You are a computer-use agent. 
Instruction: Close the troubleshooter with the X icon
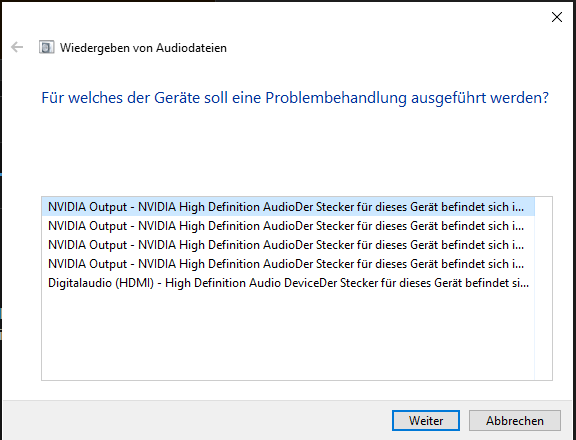tap(557, 17)
